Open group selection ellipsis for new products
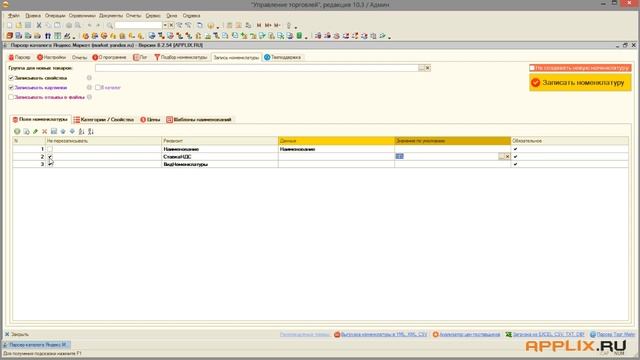This screenshot has height=360, width=640. point(422,68)
